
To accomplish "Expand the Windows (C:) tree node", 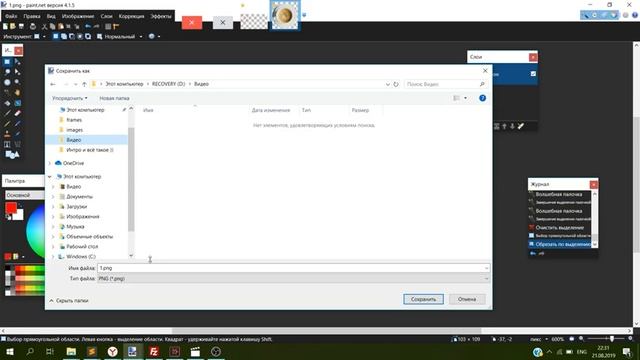I will click(53, 257).
